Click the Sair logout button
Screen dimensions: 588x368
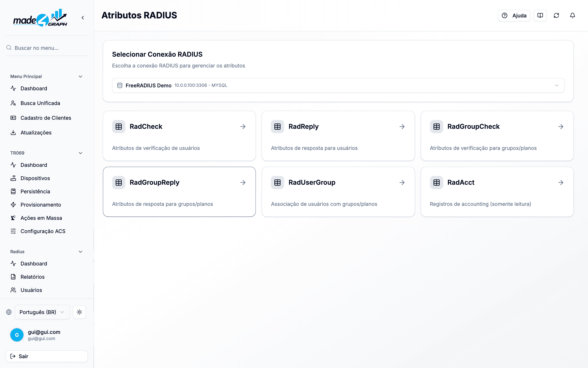point(47,356)
